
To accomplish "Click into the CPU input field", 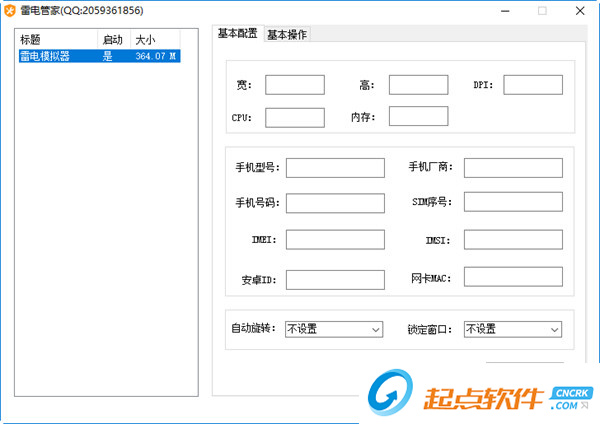I will (x=295, y=117).
